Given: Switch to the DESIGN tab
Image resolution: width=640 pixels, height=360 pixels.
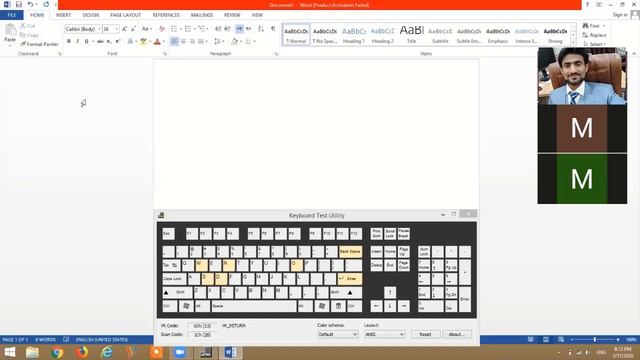Looking at the screenshot, I should pos(91,15).
